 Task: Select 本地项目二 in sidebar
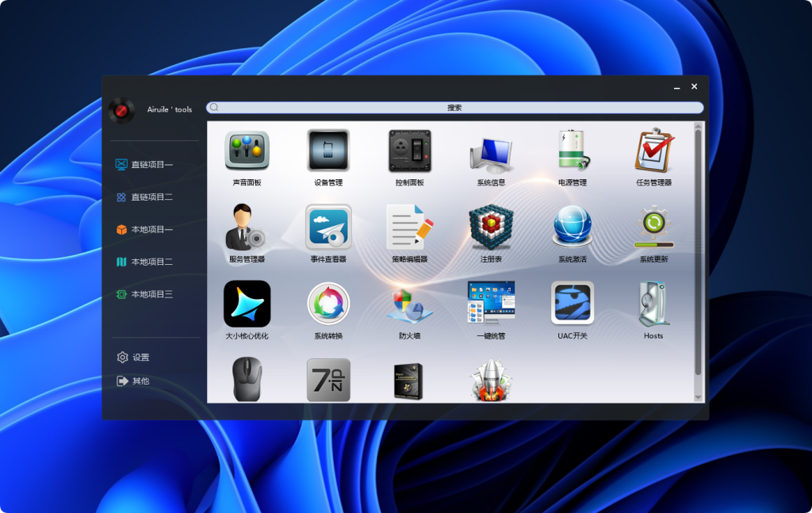(144, 262)
